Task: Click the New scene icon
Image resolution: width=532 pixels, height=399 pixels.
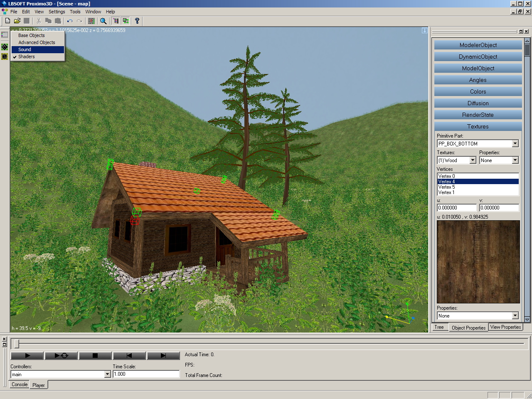Action: coord(7,21)
